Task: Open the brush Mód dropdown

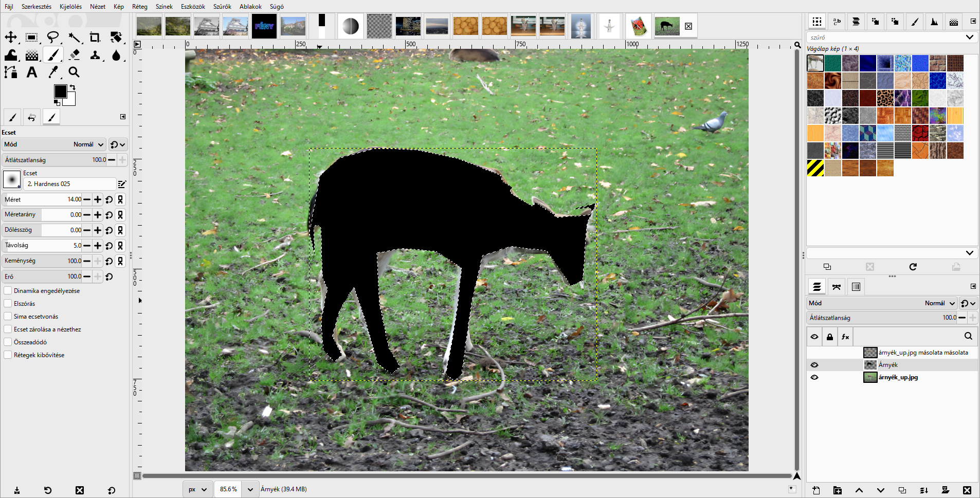Action: (54, 144)
